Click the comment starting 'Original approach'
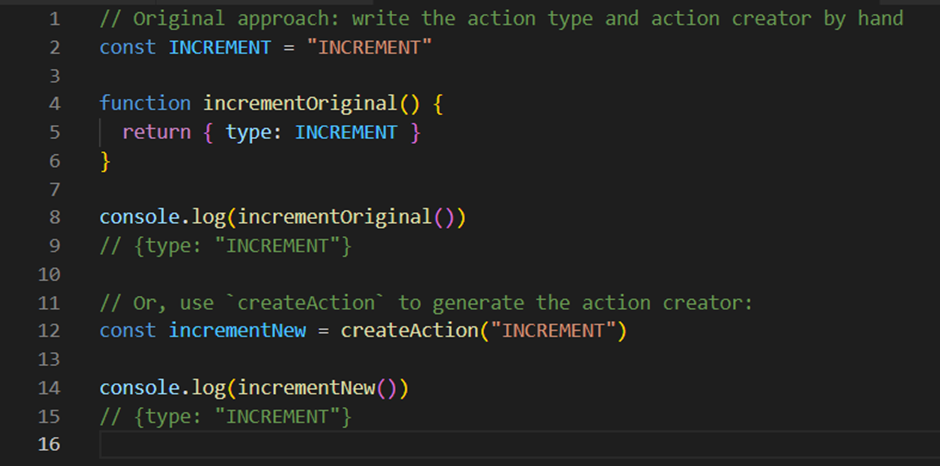Screen dimensions: 940x466 tap(501, 19)
